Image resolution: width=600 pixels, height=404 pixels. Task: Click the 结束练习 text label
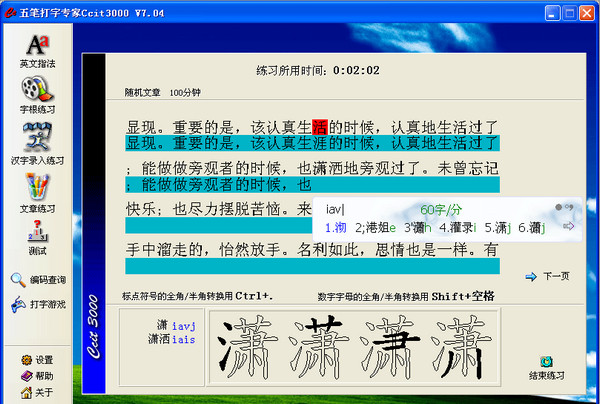pyautogui.click(x=546, y=376)
